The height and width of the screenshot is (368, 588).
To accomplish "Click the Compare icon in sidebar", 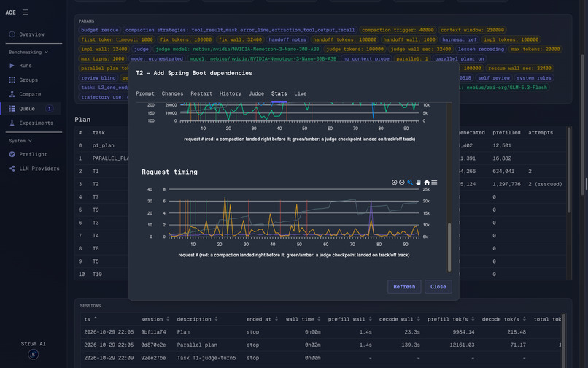I will click(12, 94).
